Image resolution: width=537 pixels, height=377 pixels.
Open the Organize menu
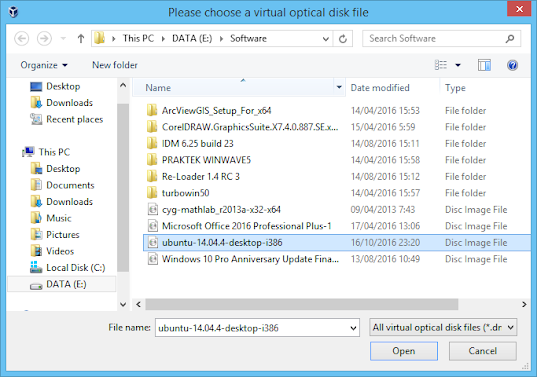[44, 65]
